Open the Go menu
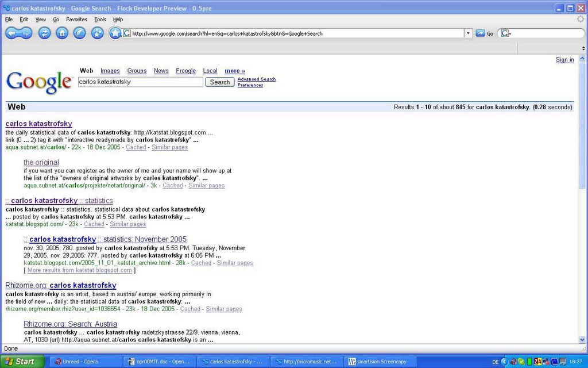 point(56,20)
